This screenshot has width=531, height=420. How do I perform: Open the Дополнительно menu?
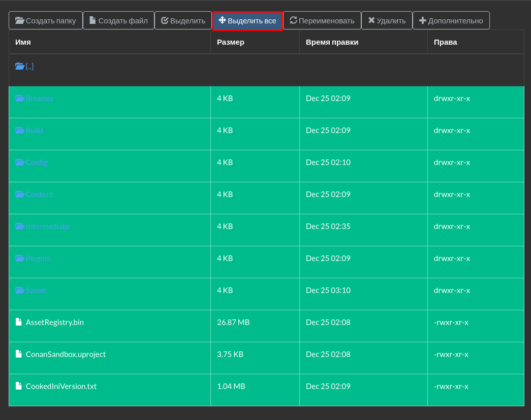click(x=451, y=21)
